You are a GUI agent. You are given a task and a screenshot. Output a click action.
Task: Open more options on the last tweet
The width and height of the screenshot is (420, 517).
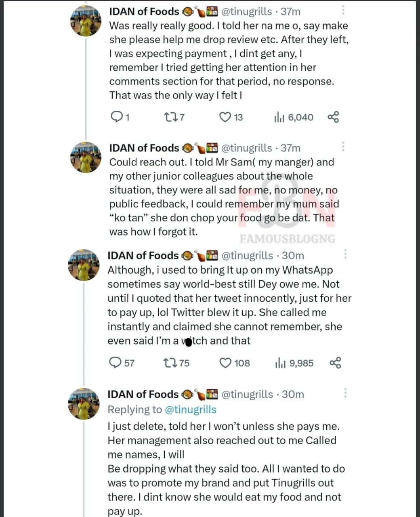(345, 393)
